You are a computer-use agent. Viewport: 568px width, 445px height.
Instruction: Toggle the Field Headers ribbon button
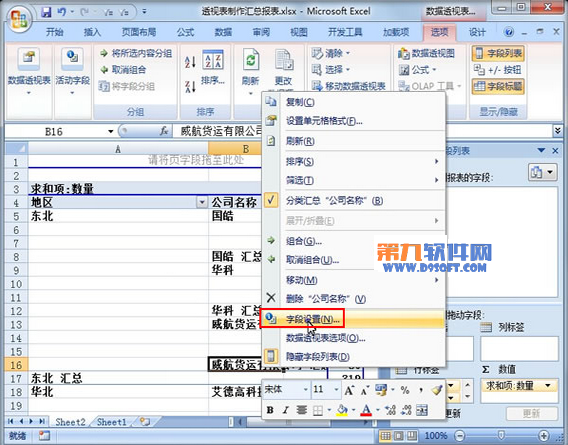tap(498, 86)
